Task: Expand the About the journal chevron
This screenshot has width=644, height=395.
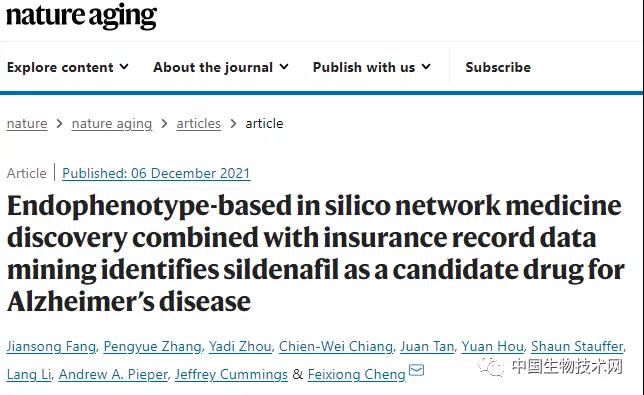Action: click(x=284, y=67)
